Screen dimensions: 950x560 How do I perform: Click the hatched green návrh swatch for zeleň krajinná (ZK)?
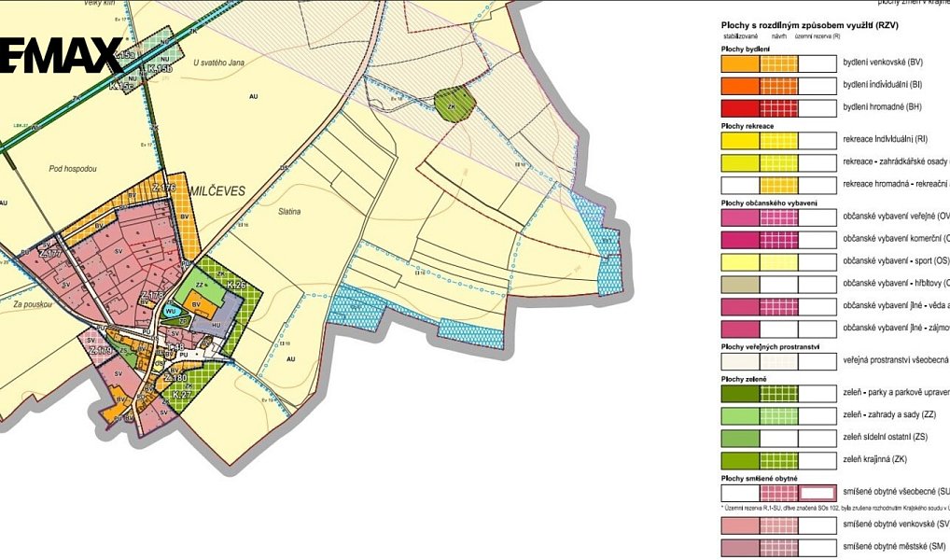tap(779, 461)
